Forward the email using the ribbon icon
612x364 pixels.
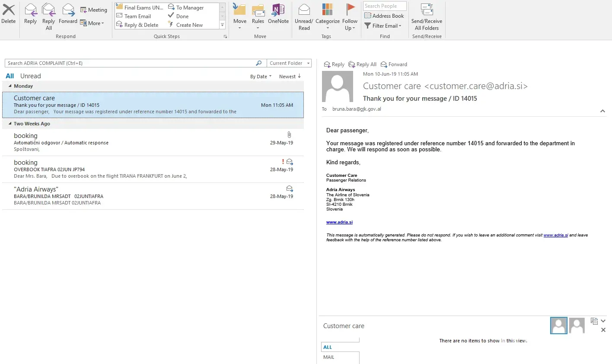(68, 10)
